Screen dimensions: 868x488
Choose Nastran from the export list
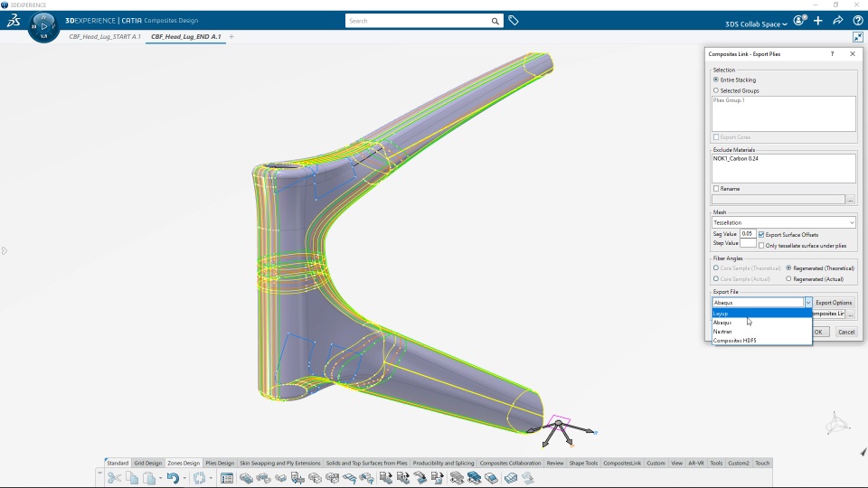click(x=761, y=332)
